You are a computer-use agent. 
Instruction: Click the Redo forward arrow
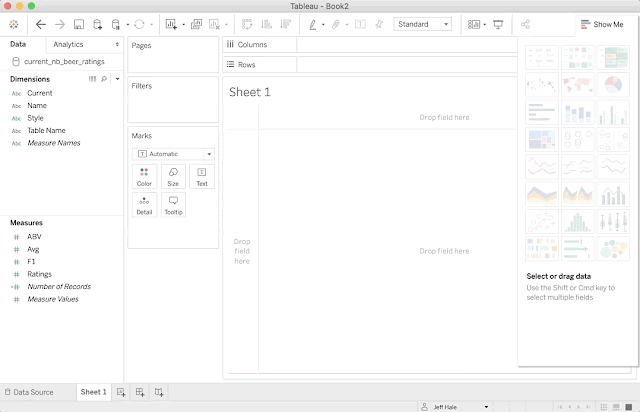click(x=60, y=24)
